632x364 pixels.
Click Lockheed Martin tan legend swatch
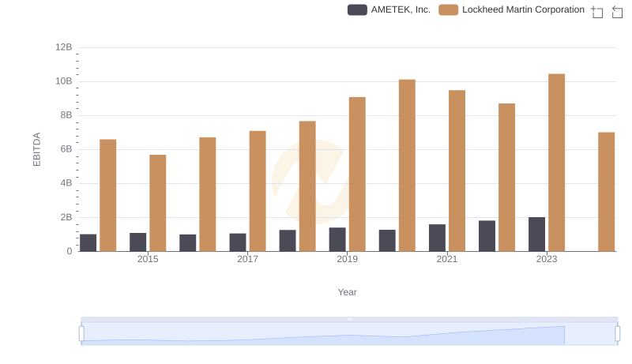tap(448, 9)
